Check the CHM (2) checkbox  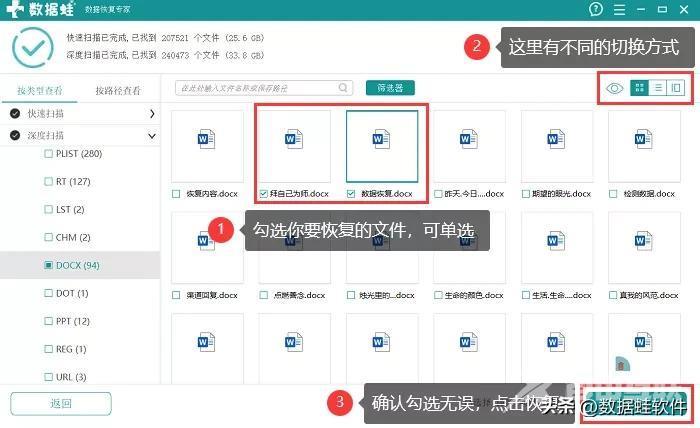point(49,237)
